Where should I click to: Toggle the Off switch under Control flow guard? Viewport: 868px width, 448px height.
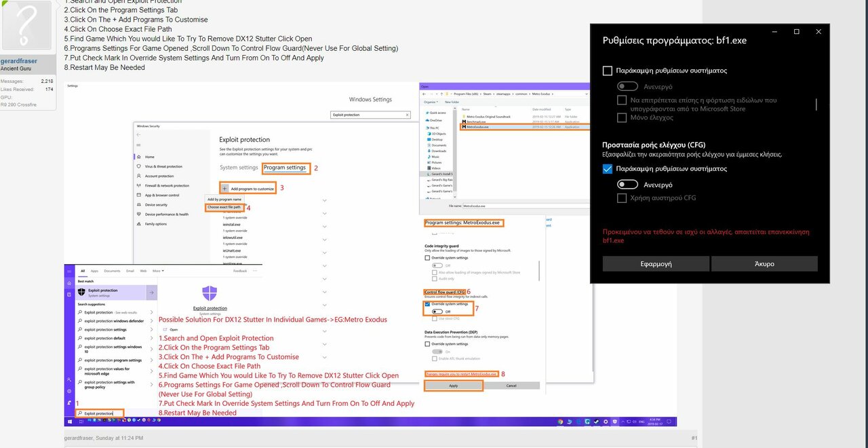(x=437, y=312)
